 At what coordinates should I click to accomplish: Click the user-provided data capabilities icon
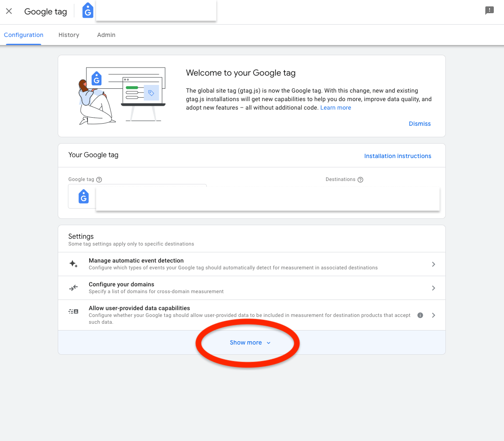pyautogui.click(x=73, y=311)
